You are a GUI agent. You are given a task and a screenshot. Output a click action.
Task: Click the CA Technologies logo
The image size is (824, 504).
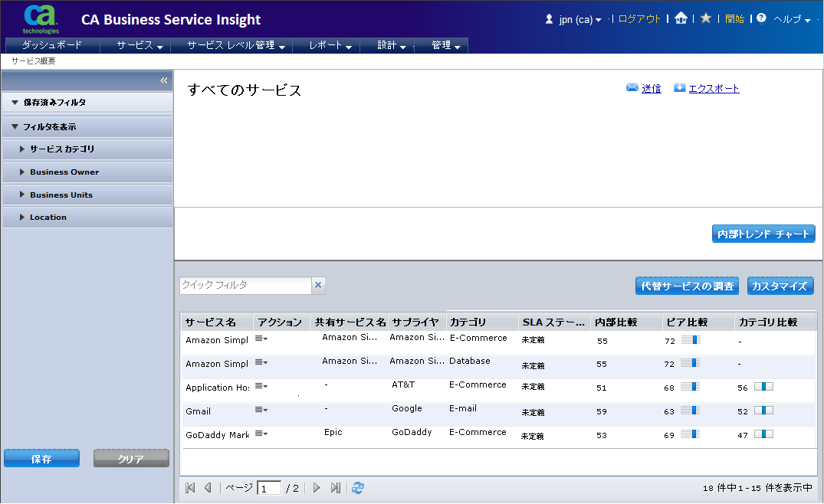[41, 19]
